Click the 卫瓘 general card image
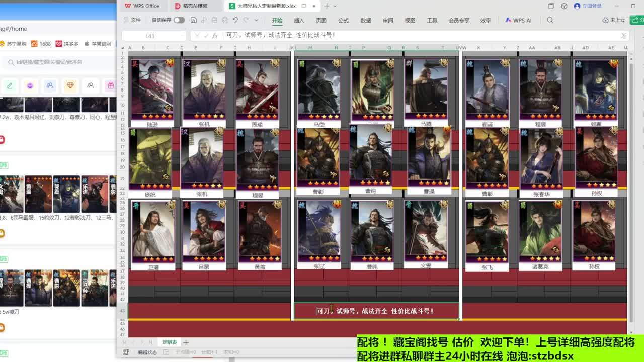The image size is (644, 362). 153,232
